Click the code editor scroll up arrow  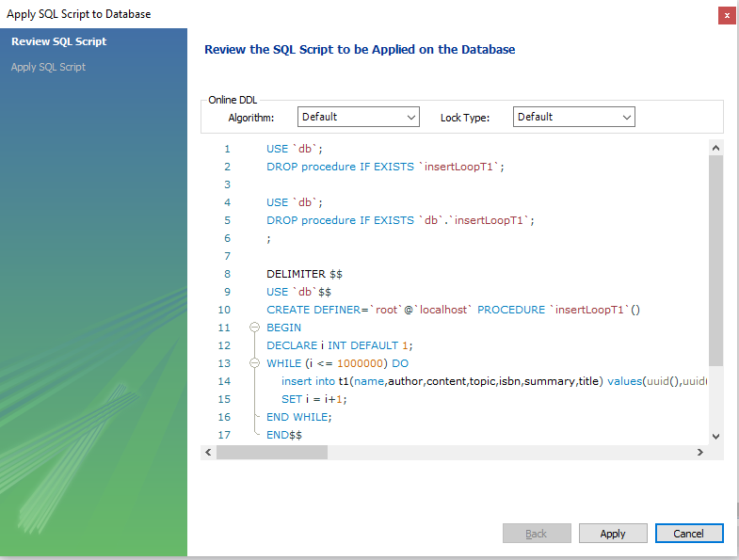[715, 148]
